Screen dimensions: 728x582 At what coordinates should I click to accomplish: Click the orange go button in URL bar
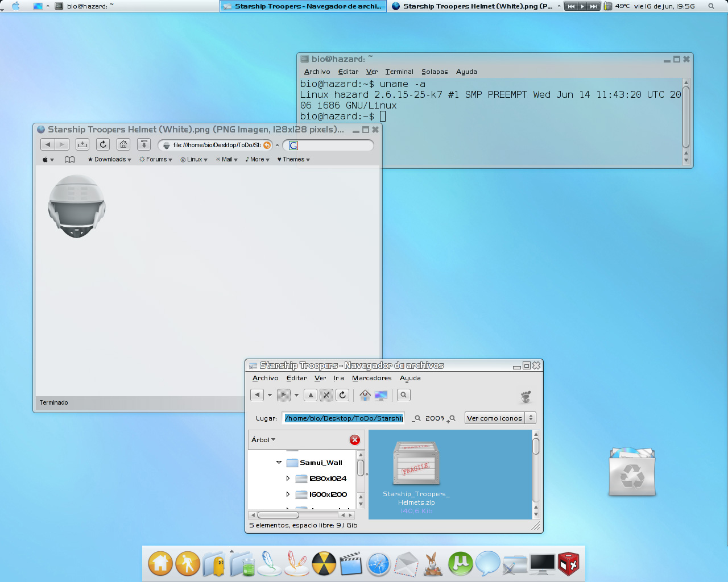[267, 145]
